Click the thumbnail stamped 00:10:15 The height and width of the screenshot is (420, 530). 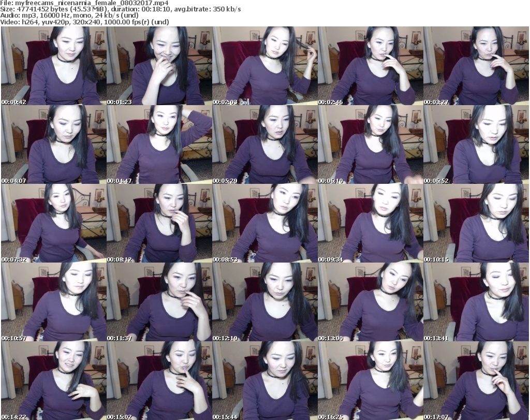tap(476, 223)
